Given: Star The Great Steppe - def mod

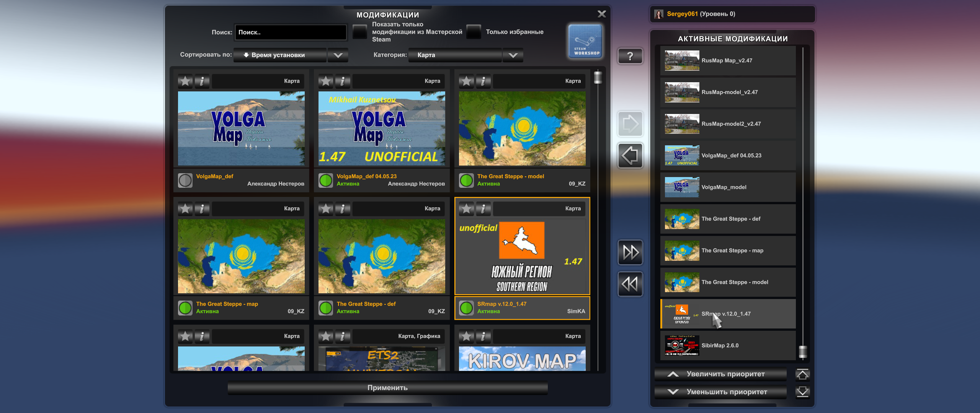Looking at the screenshot, I should click(326, 209).
